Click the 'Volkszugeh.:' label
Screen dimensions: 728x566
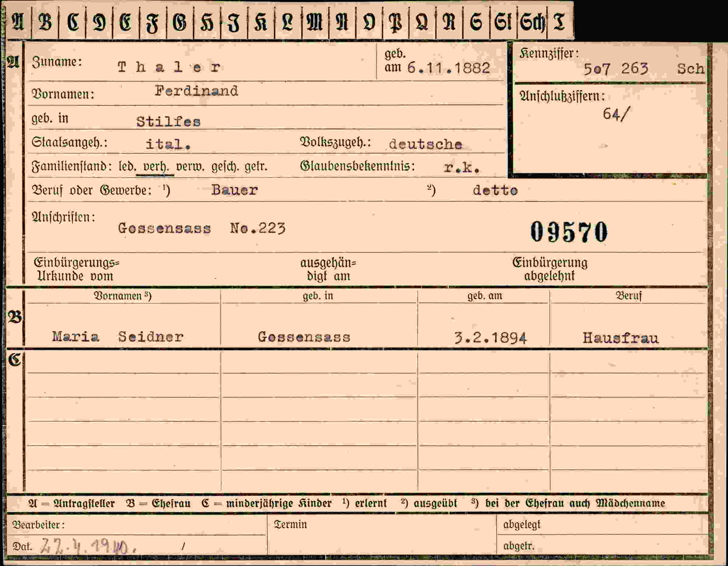(x=336, y=142)
